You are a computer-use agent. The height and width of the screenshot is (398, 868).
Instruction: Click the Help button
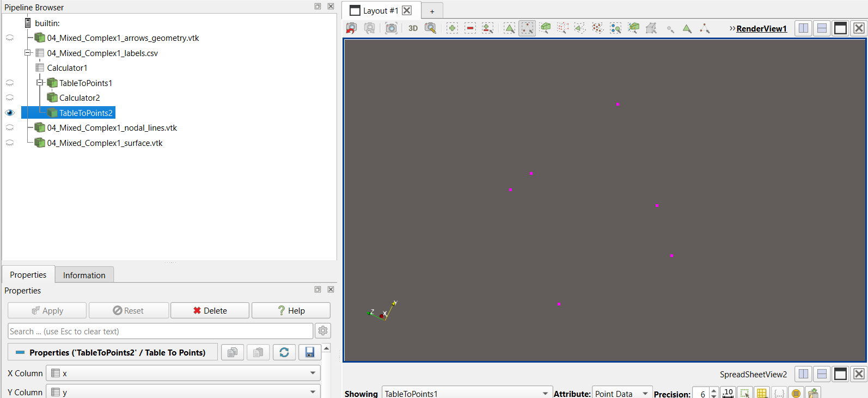(291, 310)
